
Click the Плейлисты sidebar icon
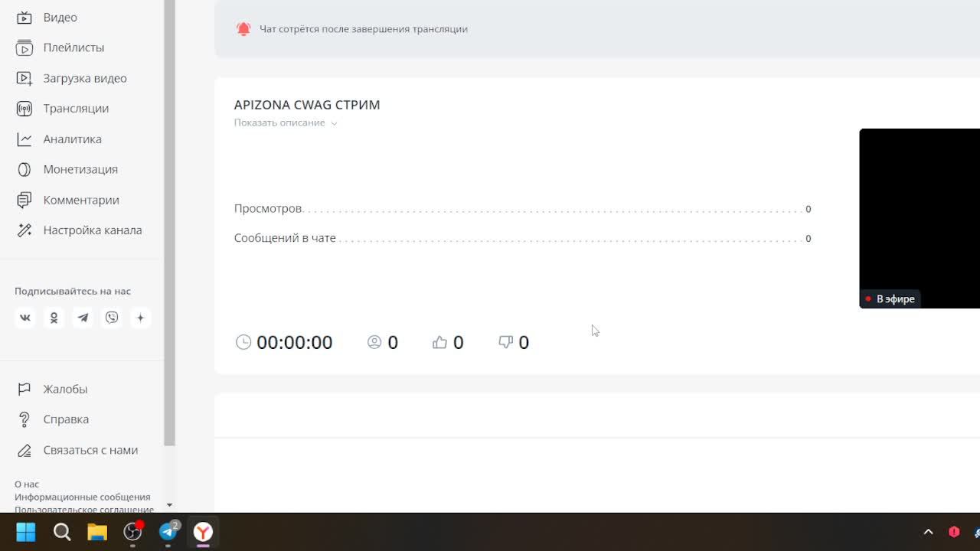pyautogui.click(x=24, y=47)
